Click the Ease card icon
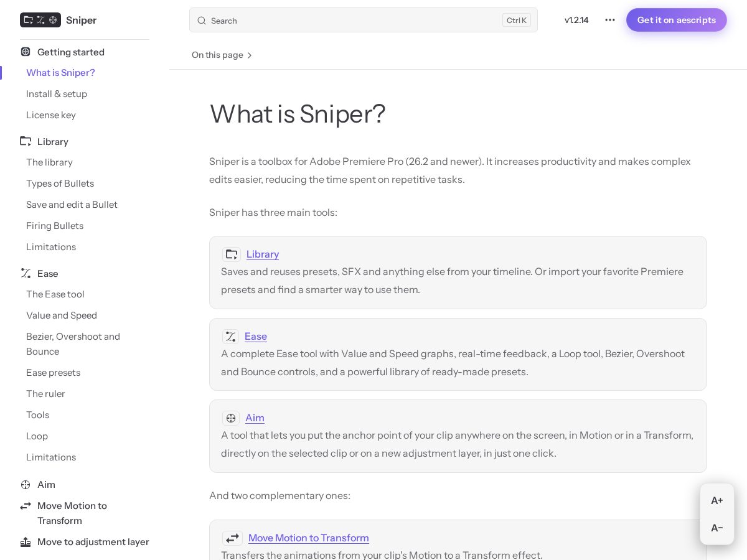Screen dimensions: 747x560 pyautogui.click(x=231, y=337)
